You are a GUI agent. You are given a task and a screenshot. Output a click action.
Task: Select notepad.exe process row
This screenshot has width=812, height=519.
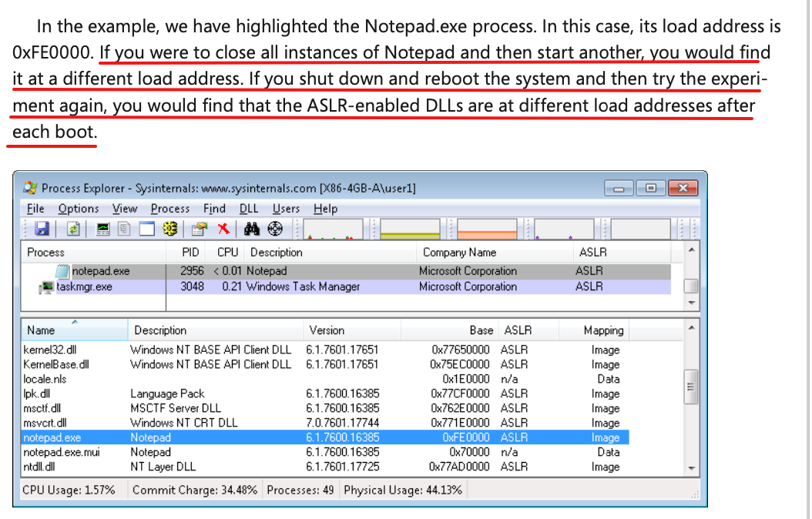(346, 271)
